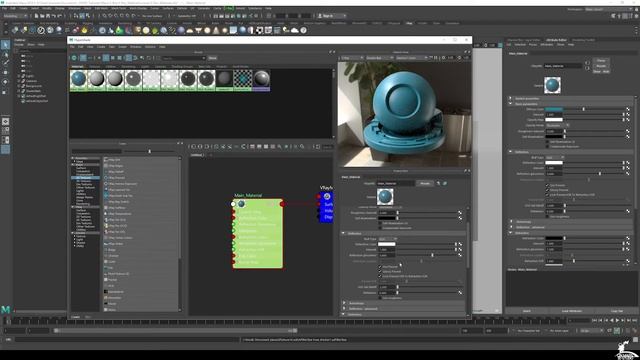Viewport: 640px width, 360px height.
Task: Click the Main_Material swatch in Property Editor
Action: coord(385,197)
